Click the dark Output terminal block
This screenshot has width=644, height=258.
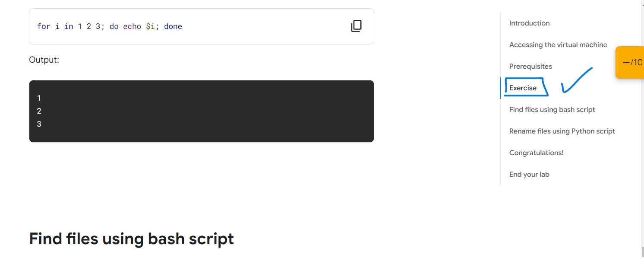point(201,111)
